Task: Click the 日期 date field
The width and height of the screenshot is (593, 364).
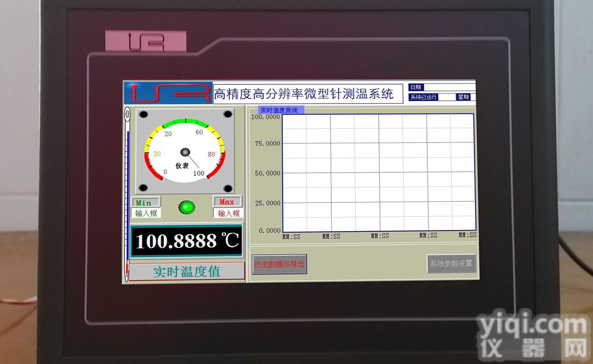Action: 449,87
